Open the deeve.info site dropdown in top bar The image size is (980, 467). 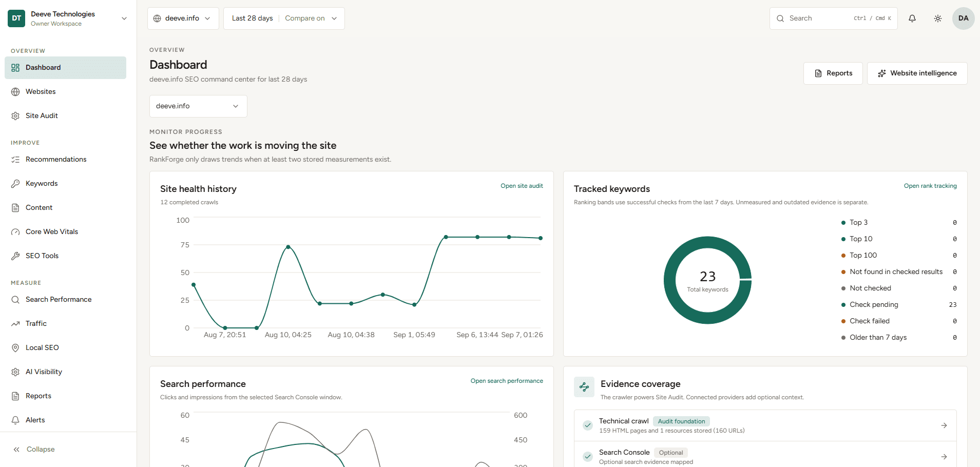tap(183, 18)
